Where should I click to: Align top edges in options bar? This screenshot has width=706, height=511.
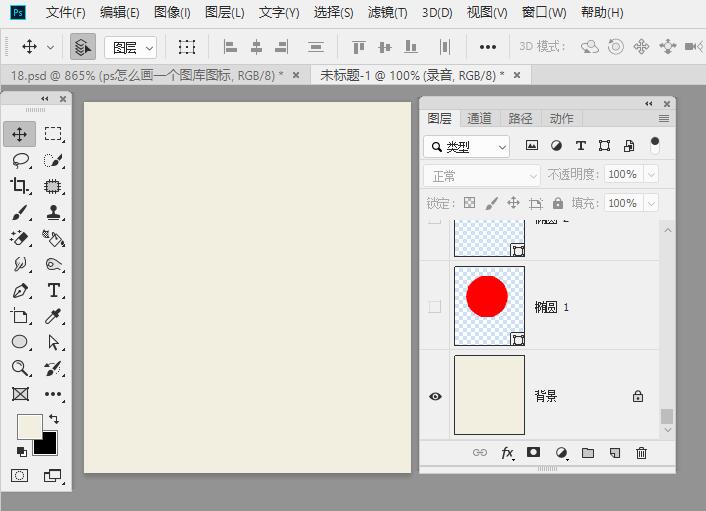358,46
